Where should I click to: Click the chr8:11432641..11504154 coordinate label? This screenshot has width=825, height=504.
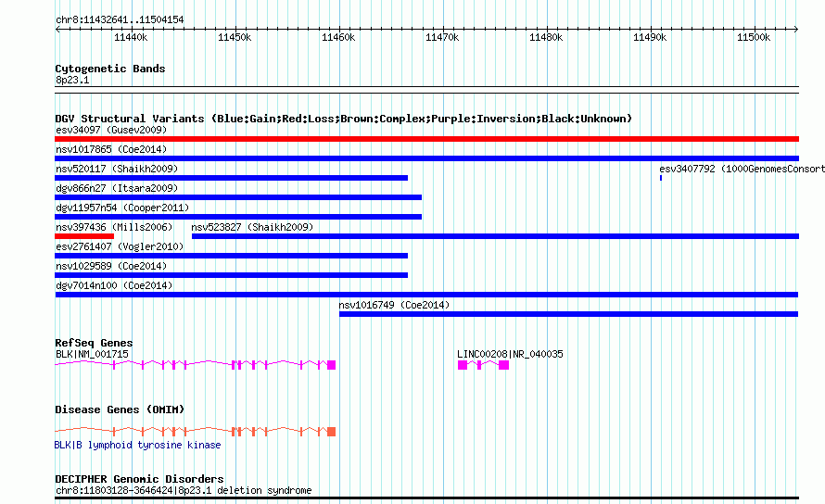[x=120, y=19]
